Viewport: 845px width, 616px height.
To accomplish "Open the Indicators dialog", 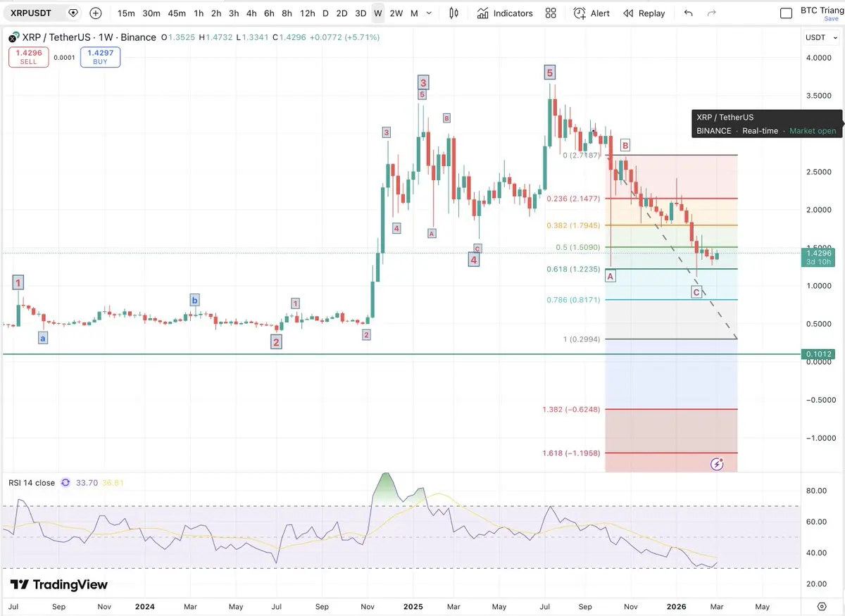I will [505, 13].
